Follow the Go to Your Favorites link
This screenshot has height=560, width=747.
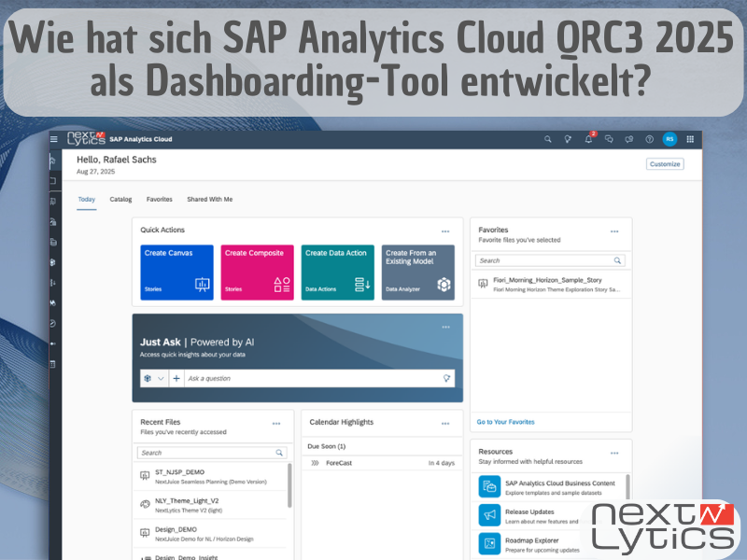[x=505, y=422]
